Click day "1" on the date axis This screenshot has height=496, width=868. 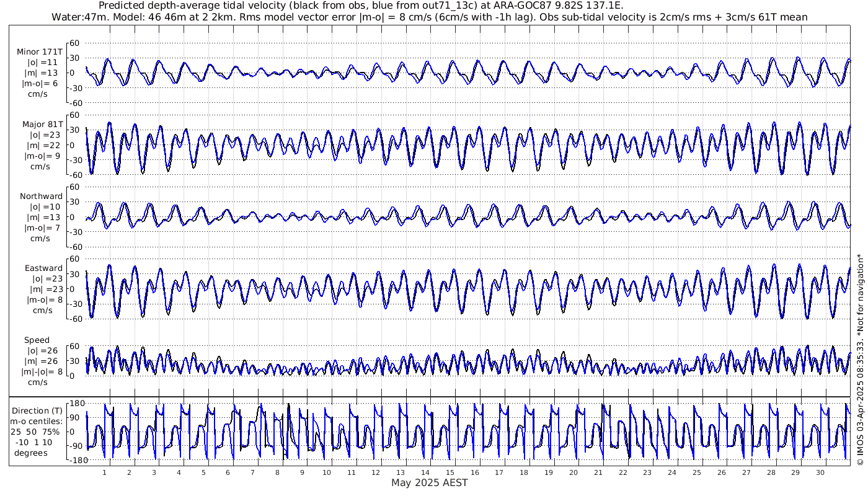tap(105, 472)
